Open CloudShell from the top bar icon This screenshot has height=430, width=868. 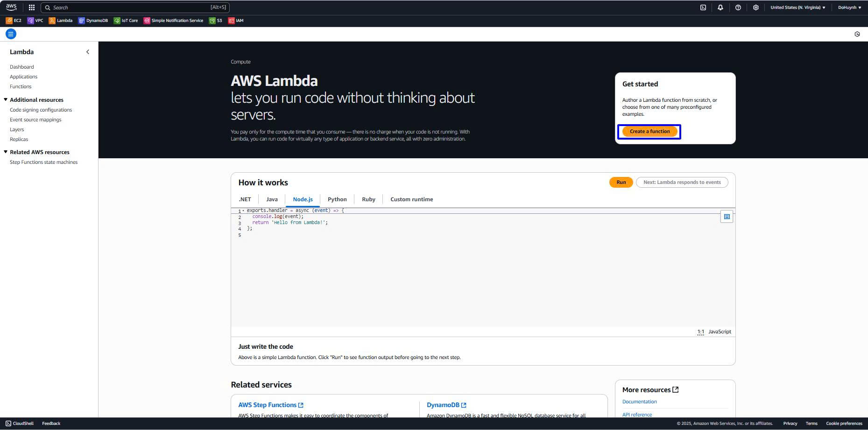point(703,7)
